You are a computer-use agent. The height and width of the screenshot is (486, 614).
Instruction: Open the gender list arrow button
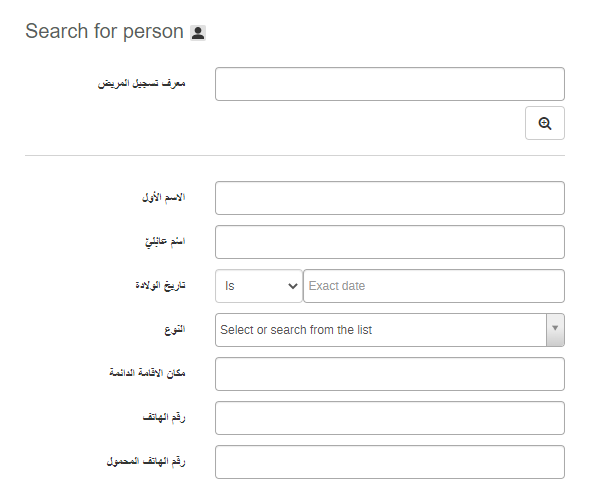[x=555, y=329]
